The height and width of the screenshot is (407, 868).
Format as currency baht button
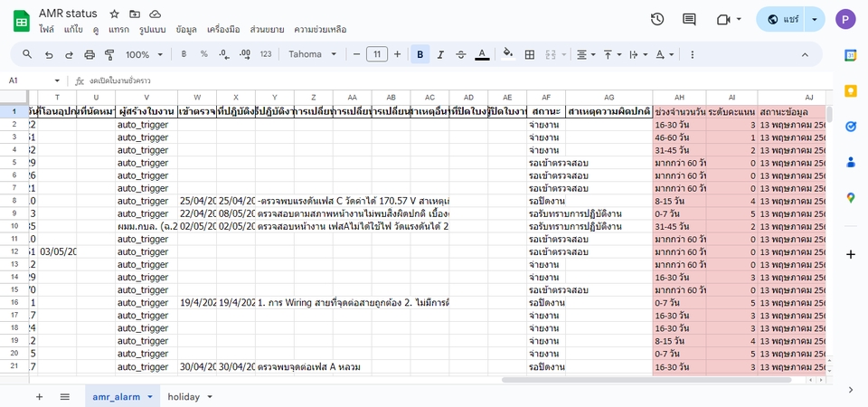pyautogui.click(x=184, y=54)
